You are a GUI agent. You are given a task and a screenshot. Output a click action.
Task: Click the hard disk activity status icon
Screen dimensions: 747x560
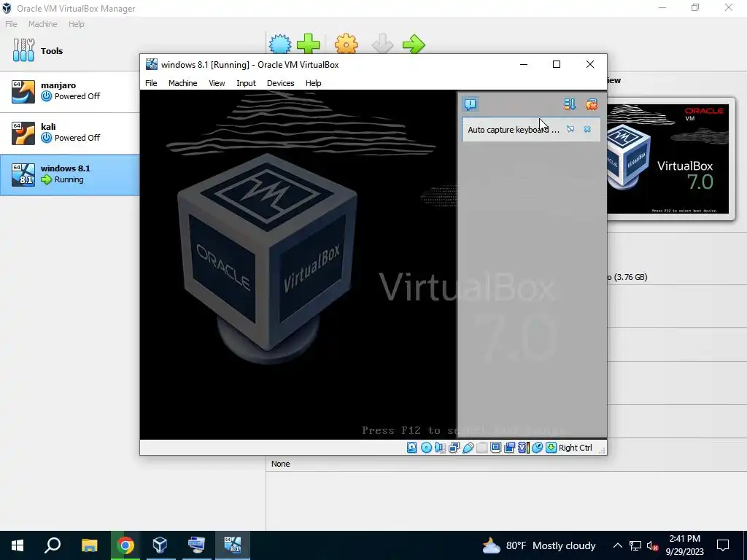412,448
